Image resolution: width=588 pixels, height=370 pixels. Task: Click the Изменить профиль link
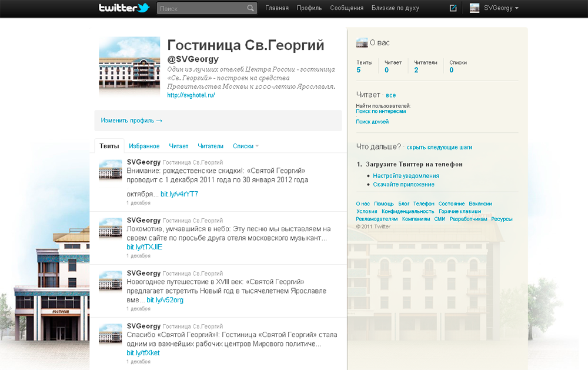(131, 121)
